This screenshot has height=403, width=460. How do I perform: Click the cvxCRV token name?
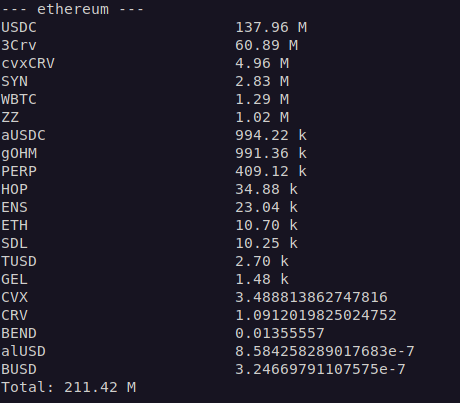tap(28, 63)
